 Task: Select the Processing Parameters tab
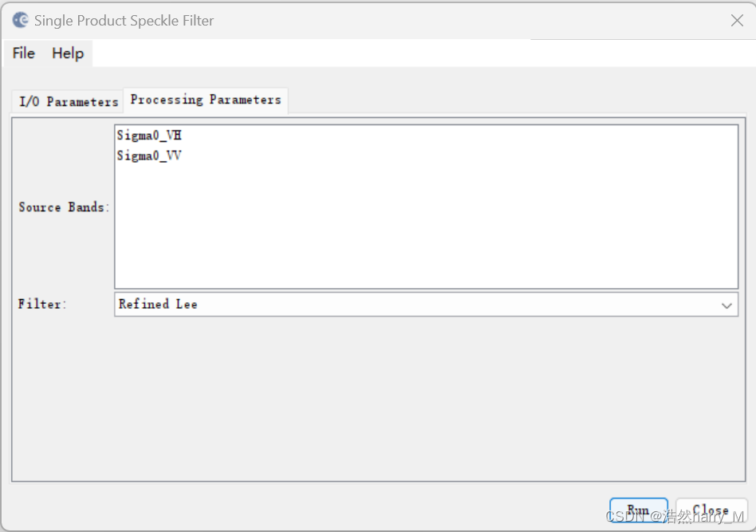[206, 100]
